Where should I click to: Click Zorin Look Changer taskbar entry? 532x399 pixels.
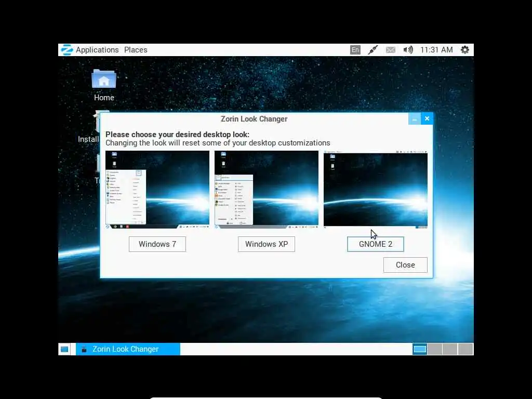click(128, 349)
